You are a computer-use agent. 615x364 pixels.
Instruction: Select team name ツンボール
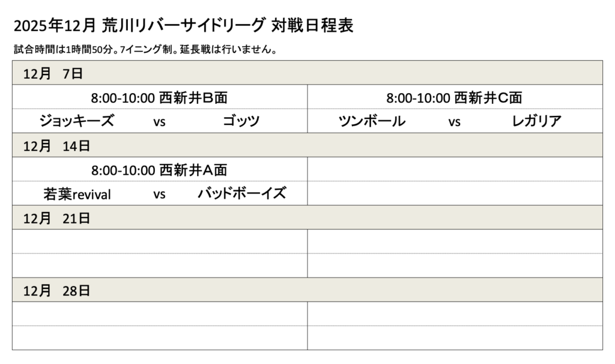[372, 121]
